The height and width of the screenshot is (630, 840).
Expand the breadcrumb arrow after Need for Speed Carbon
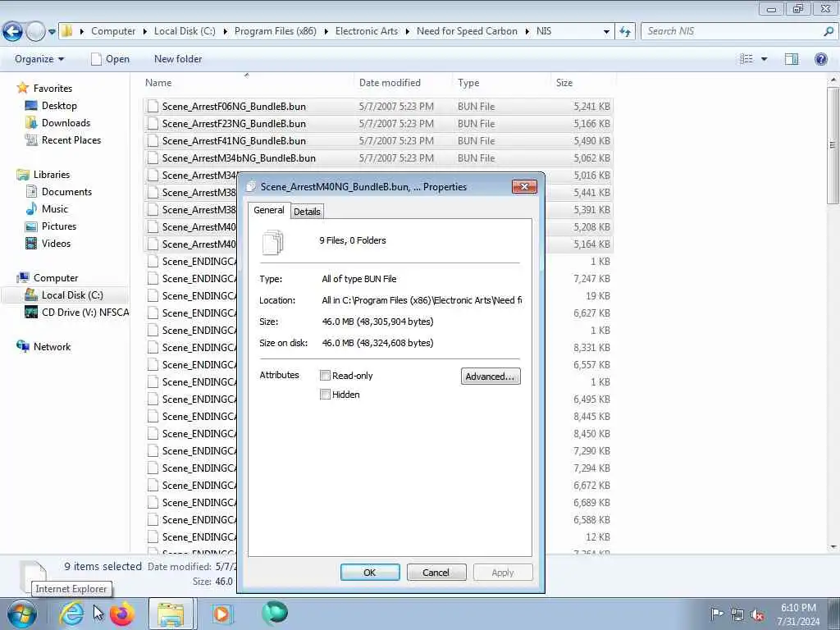pos(527,32)
